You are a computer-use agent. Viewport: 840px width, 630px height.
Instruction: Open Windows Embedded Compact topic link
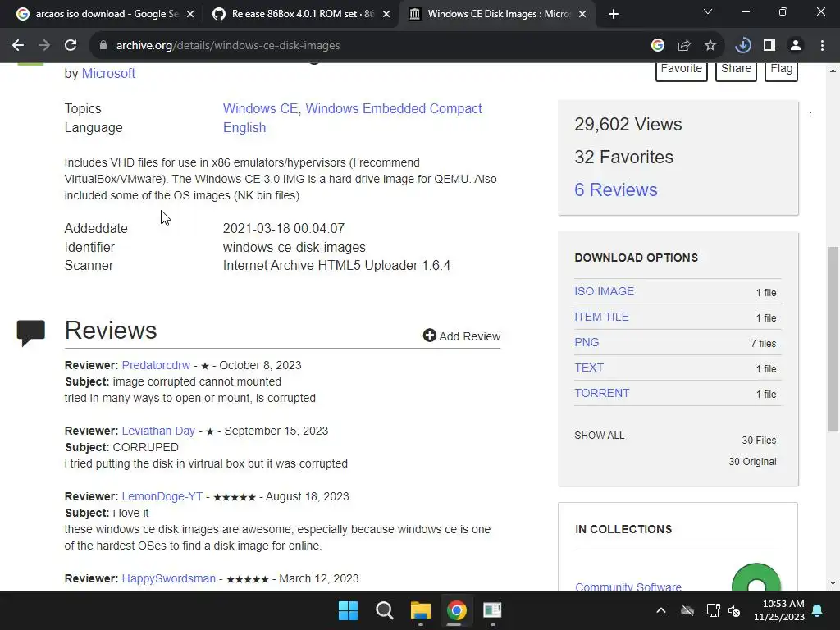coord(394,109)
